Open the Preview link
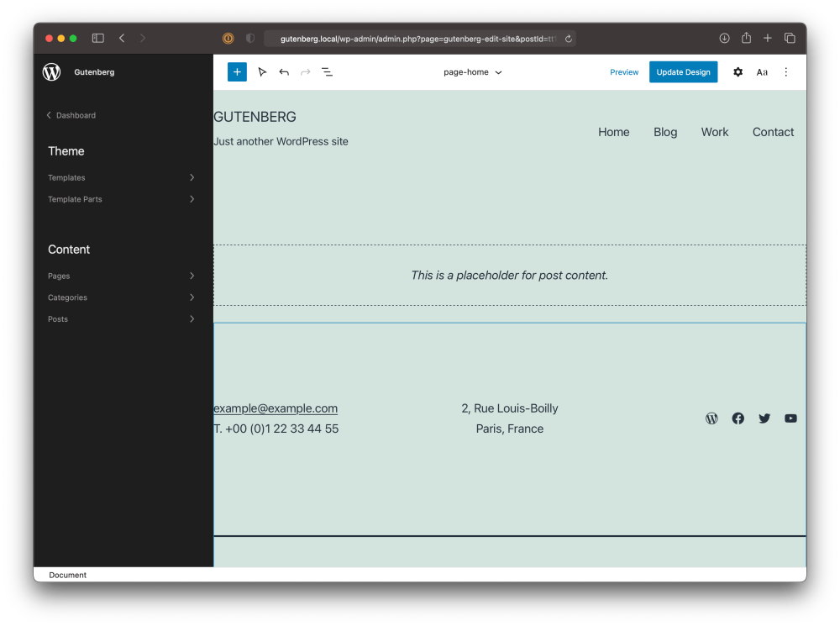Screen dimensions: 840x626 (x=624, y=72)
